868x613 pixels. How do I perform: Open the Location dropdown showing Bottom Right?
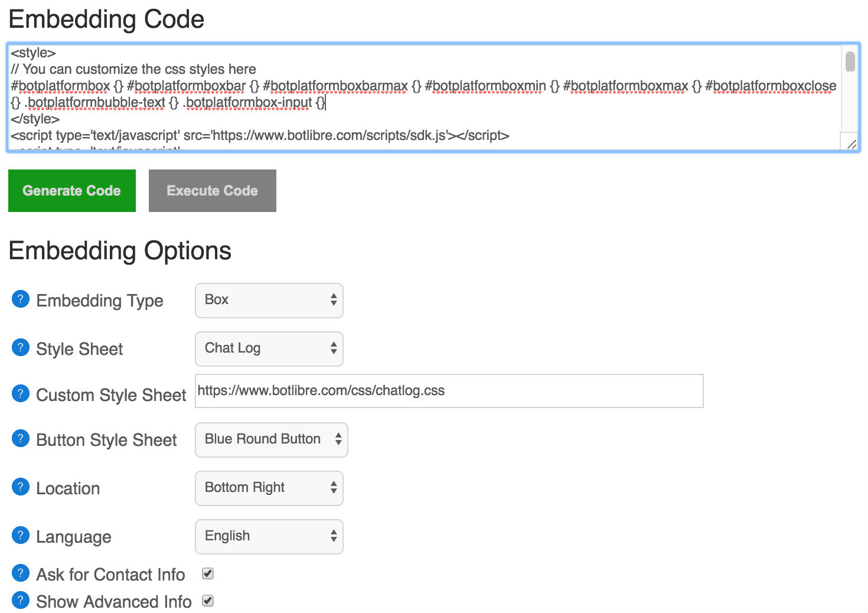(269, 488)
